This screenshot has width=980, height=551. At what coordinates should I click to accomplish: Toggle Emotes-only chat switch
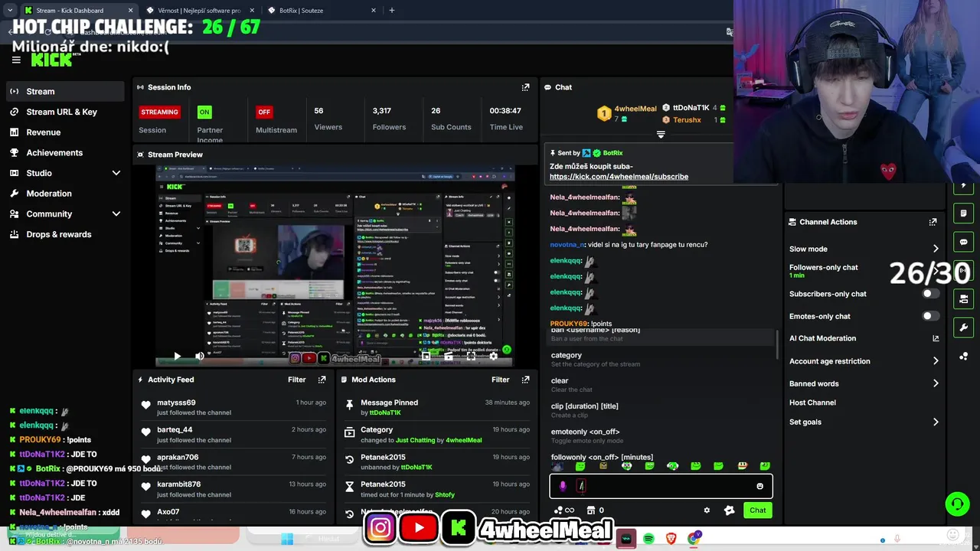[930, 316]
